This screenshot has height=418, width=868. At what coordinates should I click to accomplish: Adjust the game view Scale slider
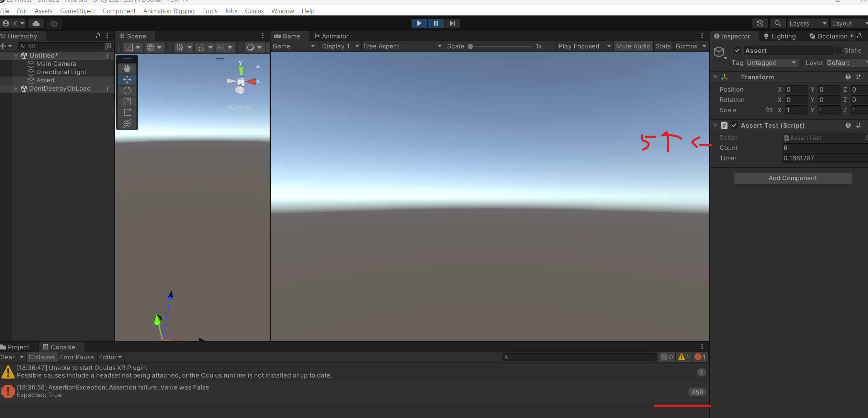point(471,47)
